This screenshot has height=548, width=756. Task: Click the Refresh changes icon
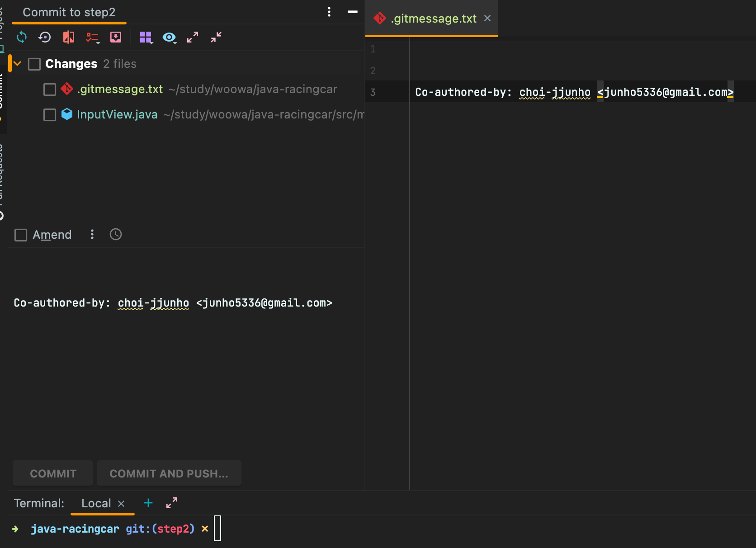[x=22, y=37]
